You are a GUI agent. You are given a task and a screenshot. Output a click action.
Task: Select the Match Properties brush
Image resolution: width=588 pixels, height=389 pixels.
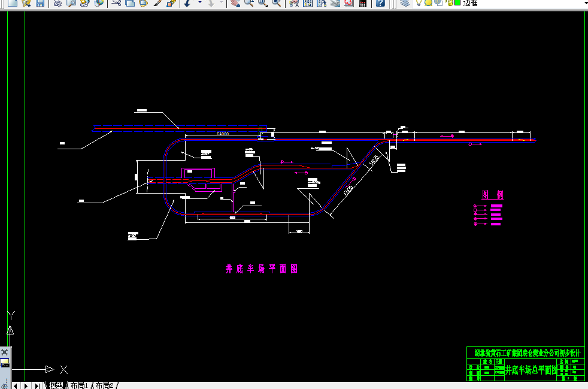[157, 3]
